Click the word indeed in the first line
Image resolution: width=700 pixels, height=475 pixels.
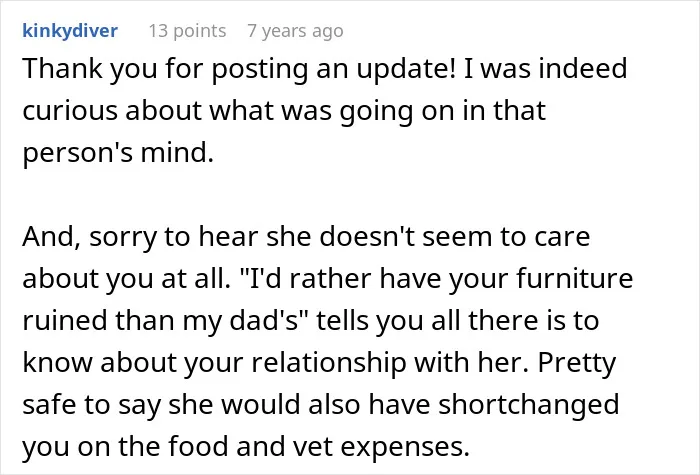583,69
